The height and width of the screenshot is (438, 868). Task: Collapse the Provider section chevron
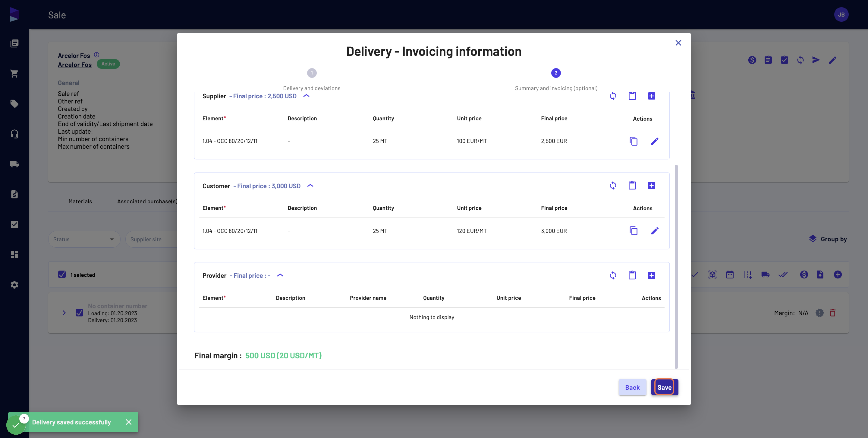pyautogui.click(x=280, y=275)
